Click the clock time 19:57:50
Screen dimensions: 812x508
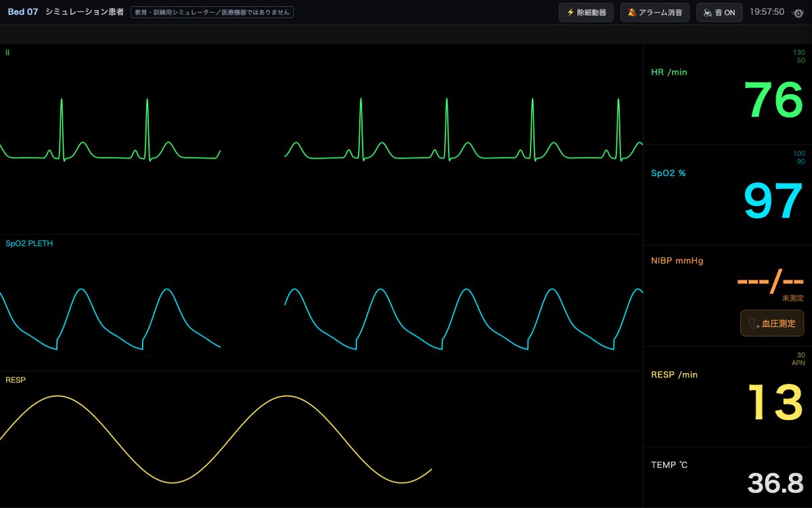coord(767,12)
